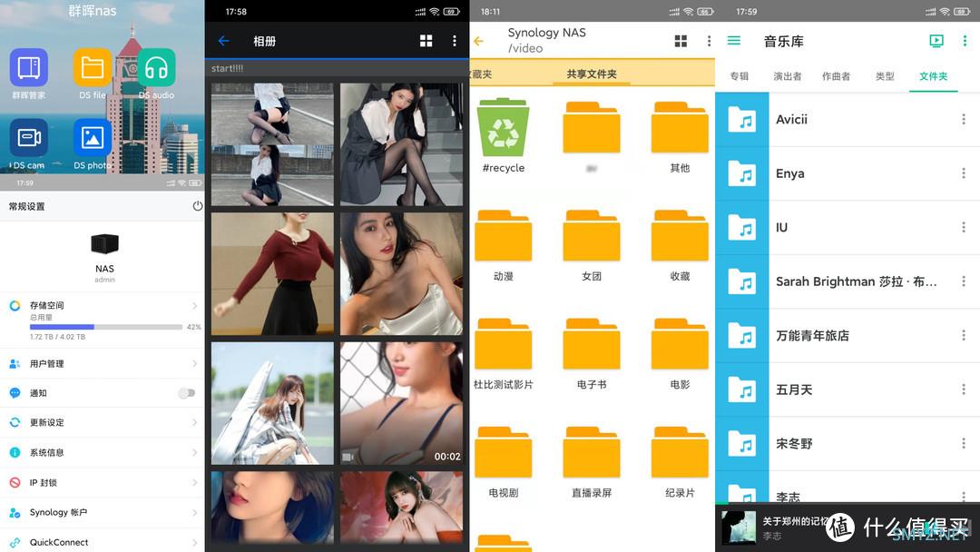Switch to the 共享文件夹 tab
Viewport: 980px width, 552px height.
point(592,74)
